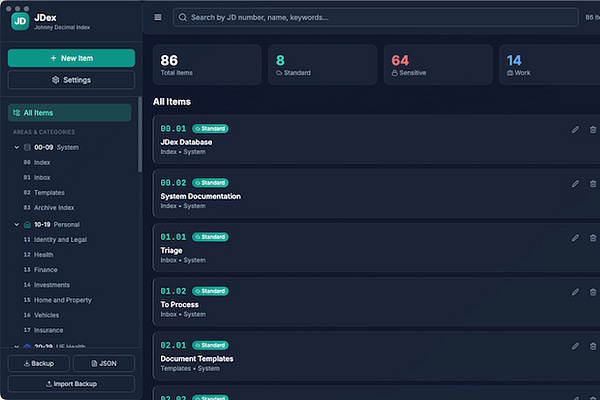The width and height of the screenshot is (600, 400).
Task: Collapse the 00-09 System area
Action: [16, 147]
